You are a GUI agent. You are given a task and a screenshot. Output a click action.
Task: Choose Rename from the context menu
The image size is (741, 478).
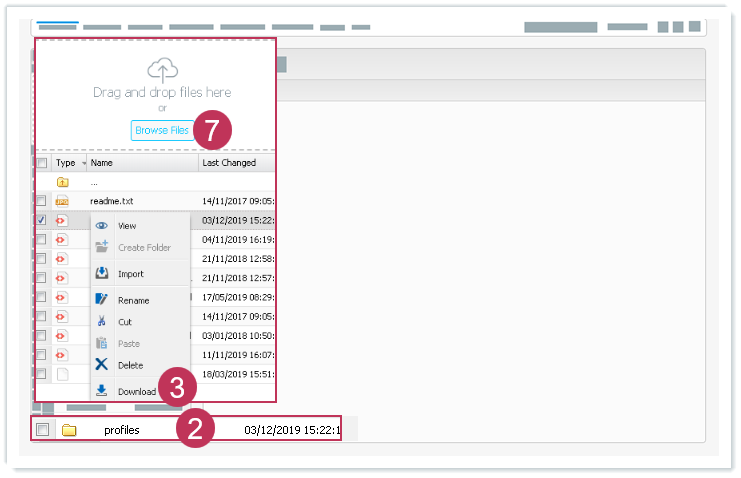133,300
